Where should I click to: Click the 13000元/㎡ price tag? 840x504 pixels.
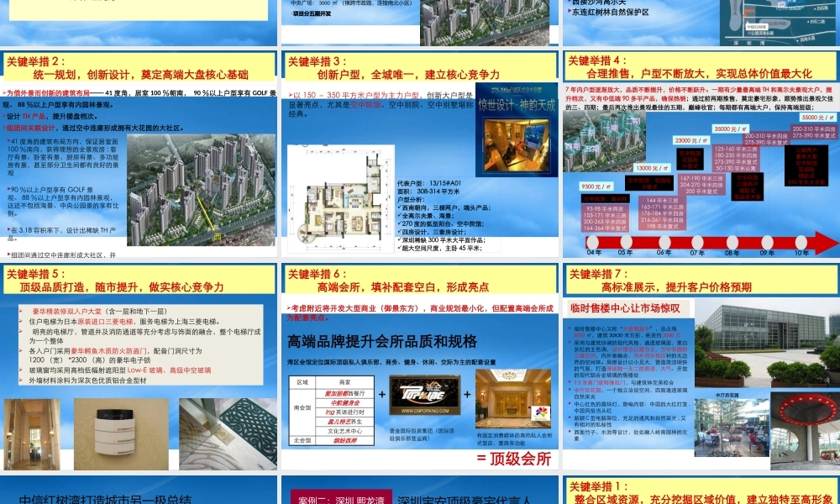tap(651, 168)
